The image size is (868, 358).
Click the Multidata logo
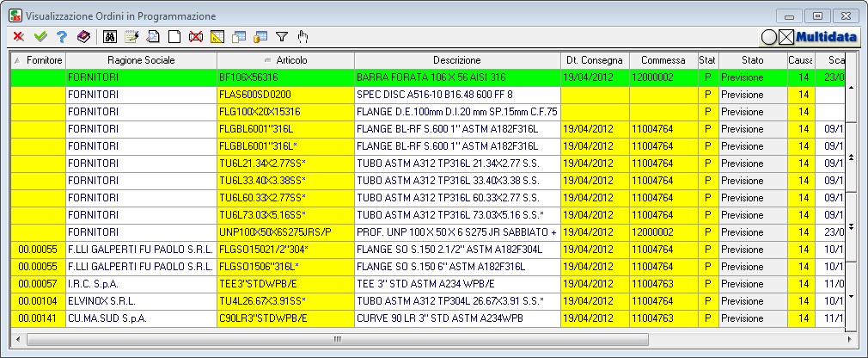(825, 37)
